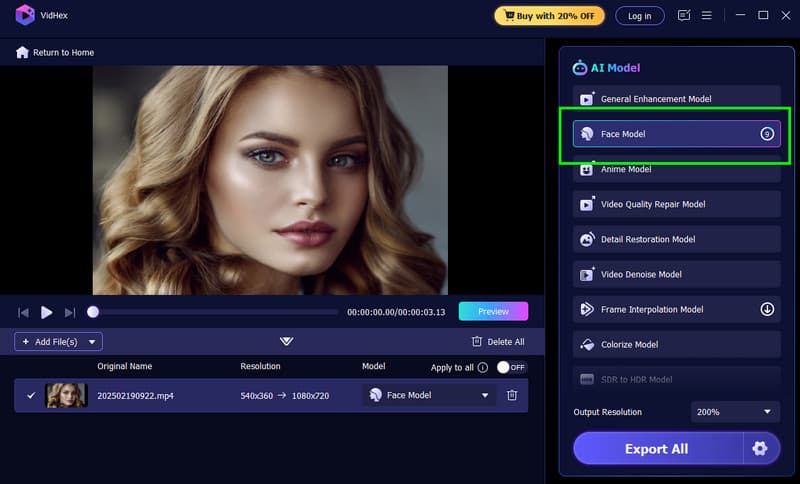The image size is (800, 484).
Task: Click the 202502190922.mp4 video thumbnail
Action: coord(66,395)
